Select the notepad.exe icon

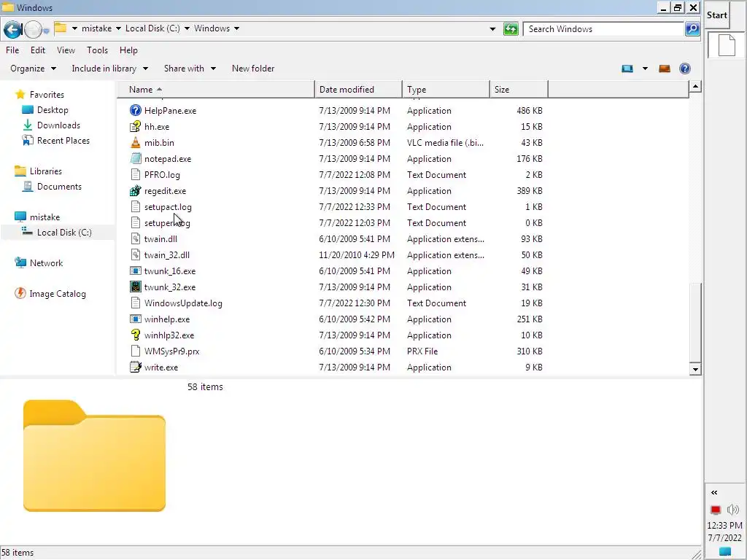(135, 158)
